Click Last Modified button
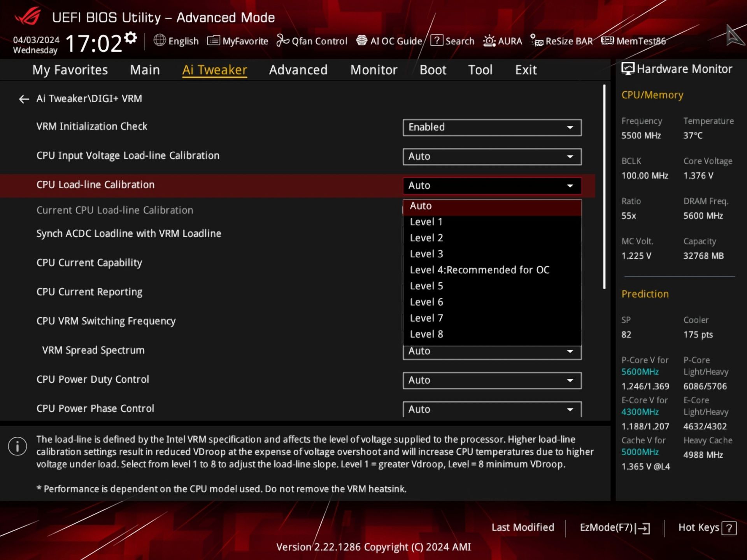 coord(523,528)
